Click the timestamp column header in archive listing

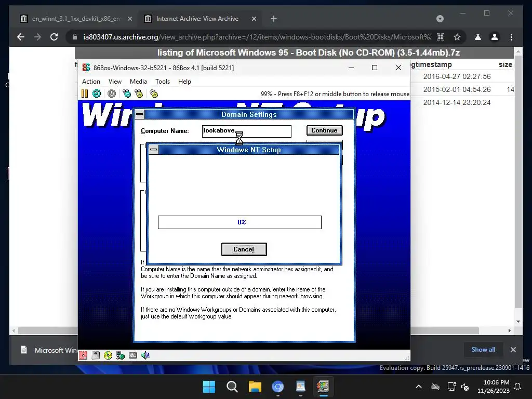pyautogui.click(x=431, y=64)
